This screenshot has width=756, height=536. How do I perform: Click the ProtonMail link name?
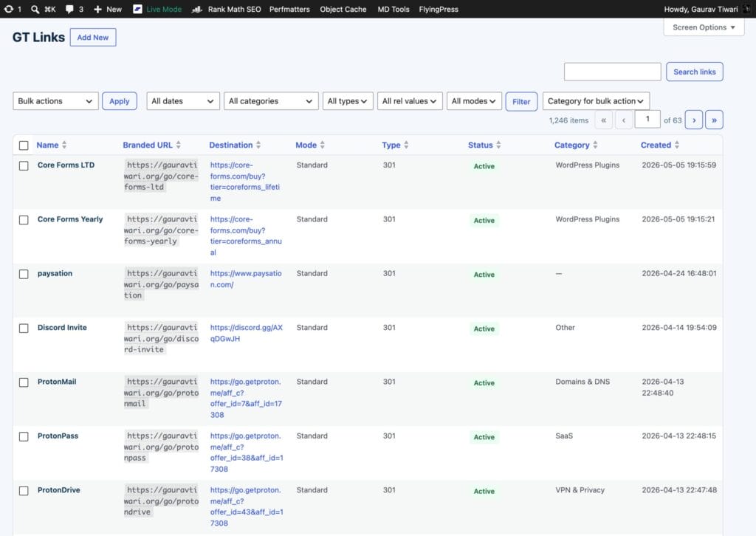pyautogui.click(x=57, y=382)
